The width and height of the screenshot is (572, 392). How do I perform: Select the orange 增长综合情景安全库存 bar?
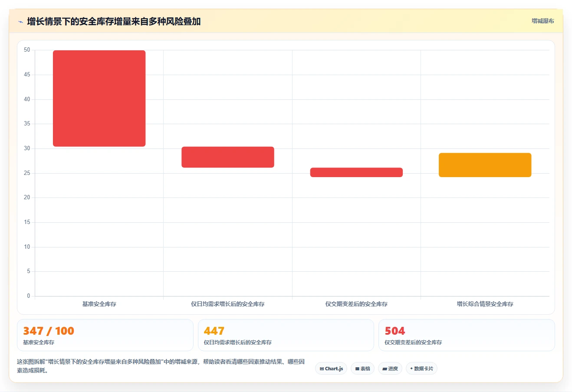(x=485, y=165)
